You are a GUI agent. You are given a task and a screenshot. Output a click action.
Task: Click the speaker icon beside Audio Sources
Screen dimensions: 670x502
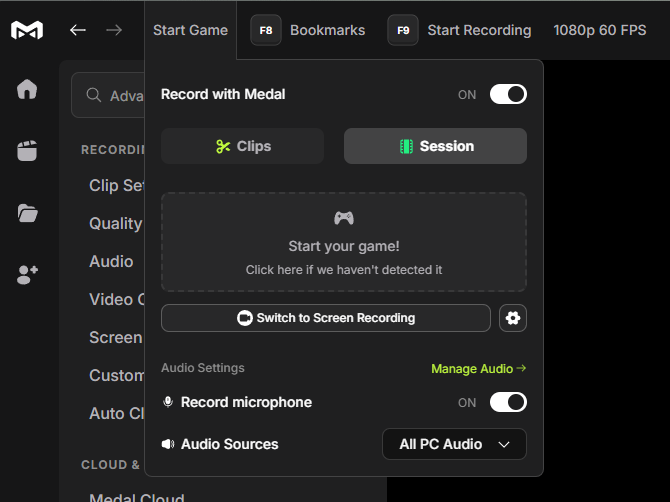[168, 444]
